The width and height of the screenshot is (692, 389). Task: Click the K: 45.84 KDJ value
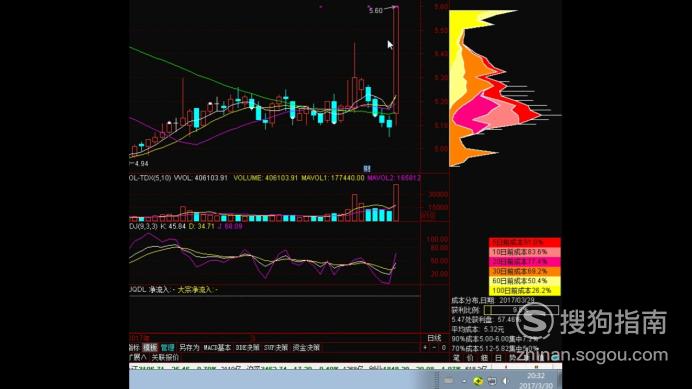(x=173, y=227)
